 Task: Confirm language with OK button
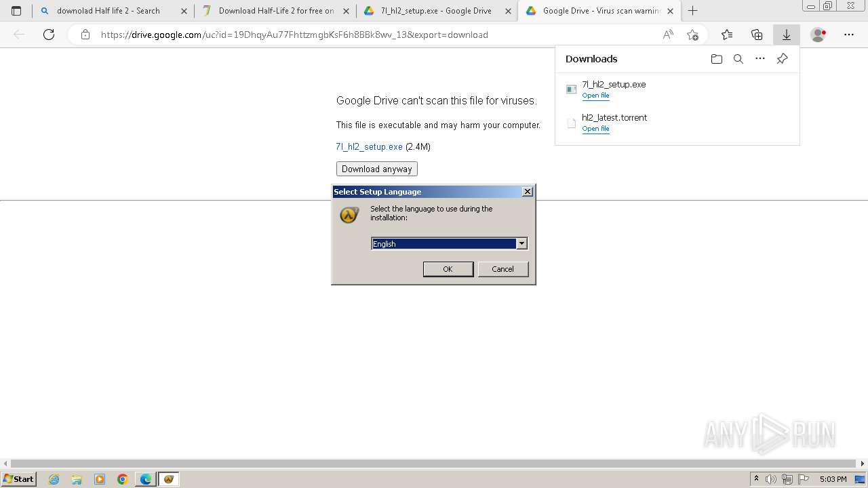(x=448, y=269)
